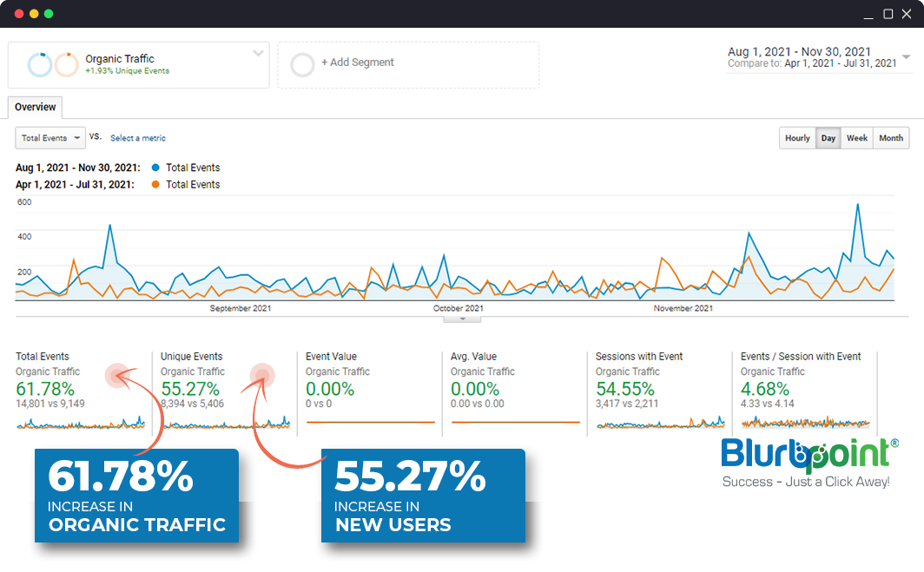This screenshot has height=572, width=924.
Task: Click the orange Total Events legend dot
Action: 155,184
